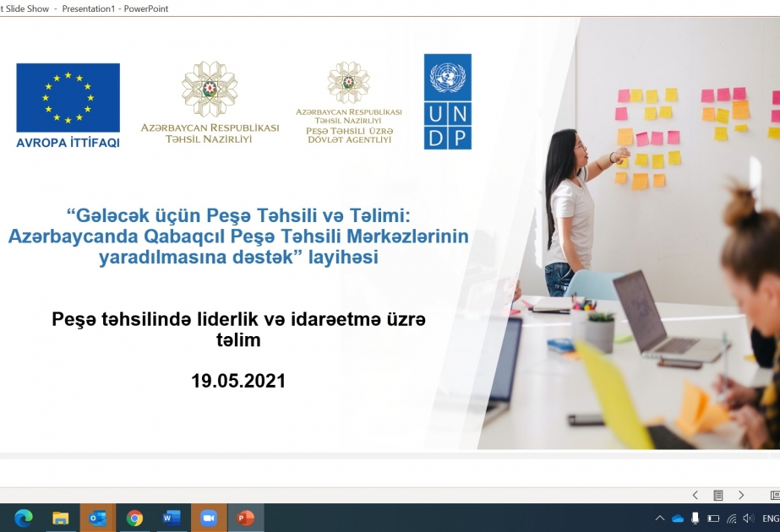Viewport: 780px width, 532px height.
Task: Open Google Chrome from the taskbar
Action: pyautogui.click(x=134, y=518)
